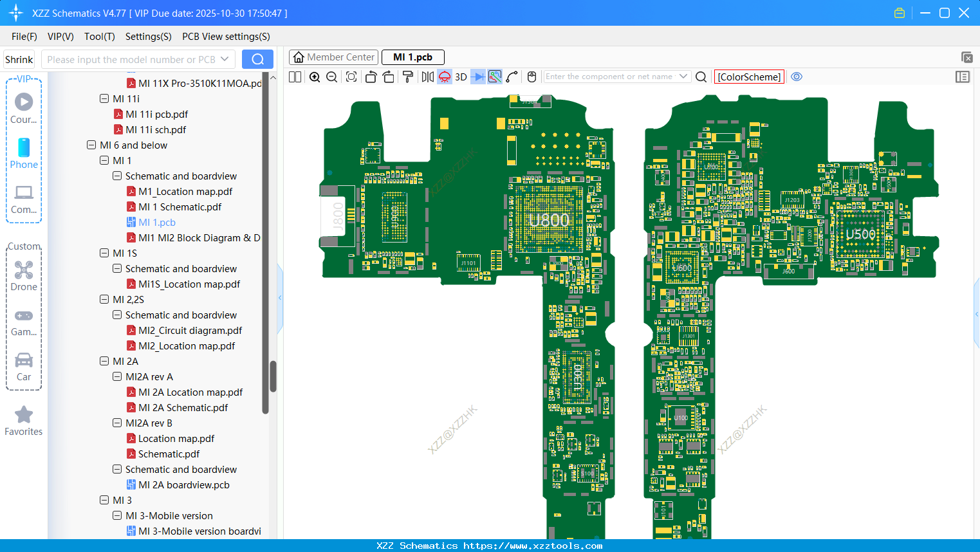The width and height of the screenshot is (980, 552).
Task: Toggle the eye visibility icon
Action: pos(797,77)
